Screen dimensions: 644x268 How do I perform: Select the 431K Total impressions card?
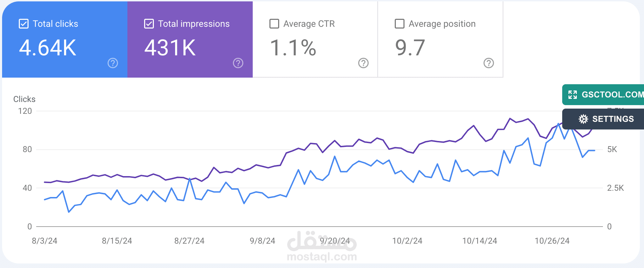pos(190,39)
